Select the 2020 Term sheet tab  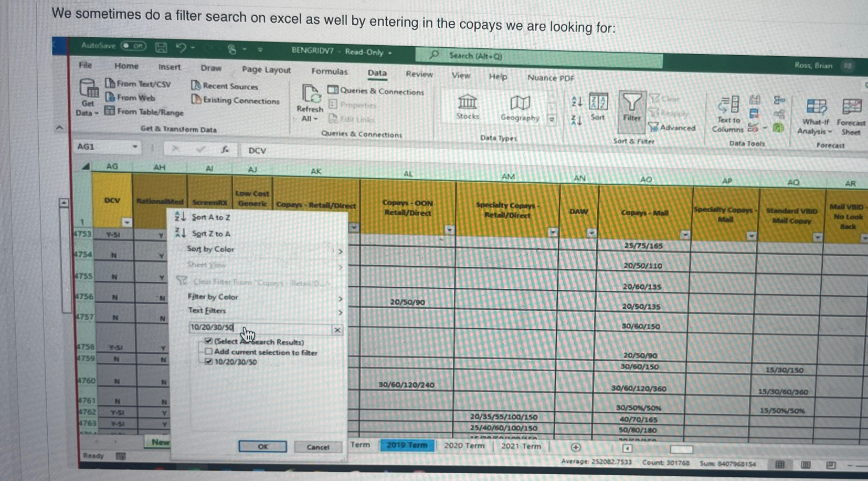click(x=464, y=445)
